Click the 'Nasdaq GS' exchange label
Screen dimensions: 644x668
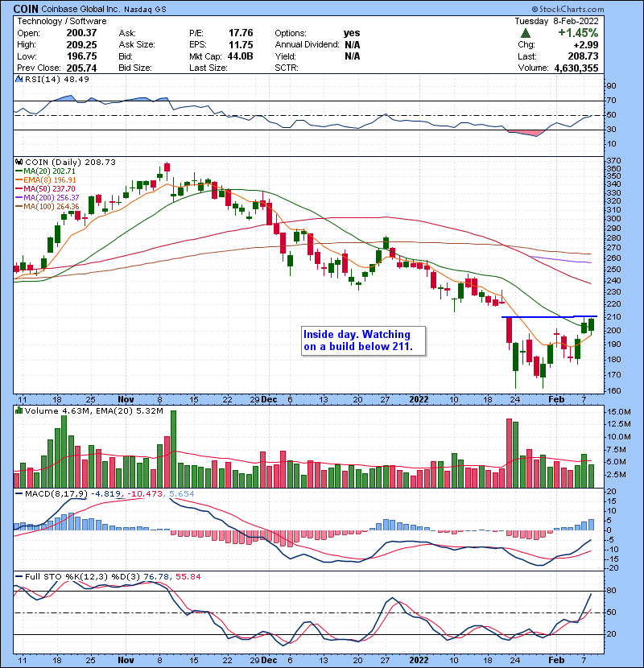click(145, 10)
